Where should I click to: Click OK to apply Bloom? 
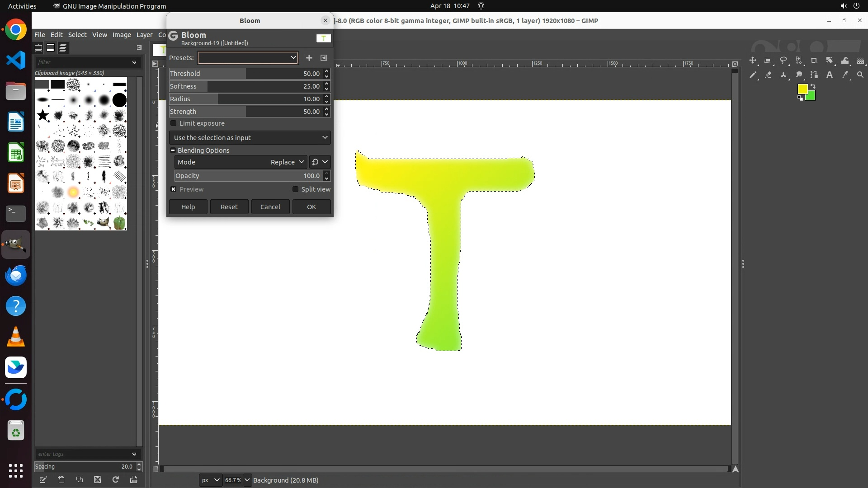(311, 207)
